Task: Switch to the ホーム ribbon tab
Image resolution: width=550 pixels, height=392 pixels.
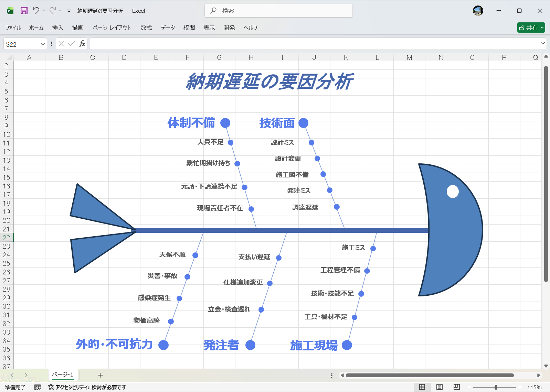Action: (x=36, y=28)
